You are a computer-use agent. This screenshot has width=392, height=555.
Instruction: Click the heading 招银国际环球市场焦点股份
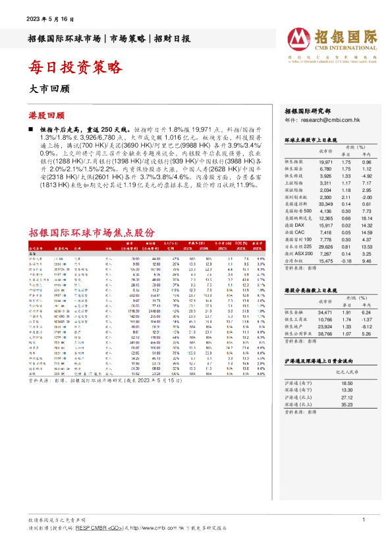tap(92, 233)
